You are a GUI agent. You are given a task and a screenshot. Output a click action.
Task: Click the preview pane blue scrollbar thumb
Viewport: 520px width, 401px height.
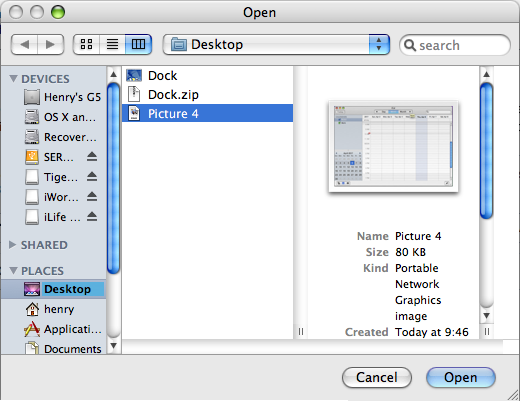(x=486, y=151)
